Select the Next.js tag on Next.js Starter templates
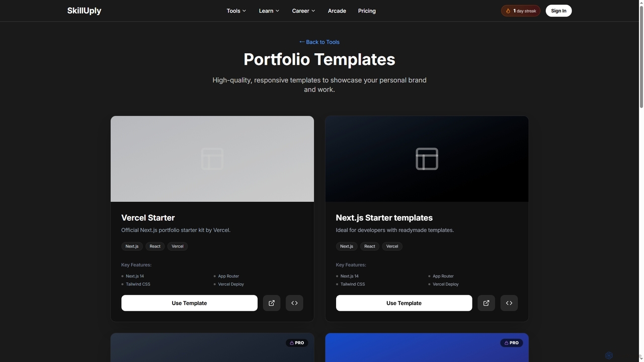This screenshot has height=362, width=644. [x=347, y=246]
